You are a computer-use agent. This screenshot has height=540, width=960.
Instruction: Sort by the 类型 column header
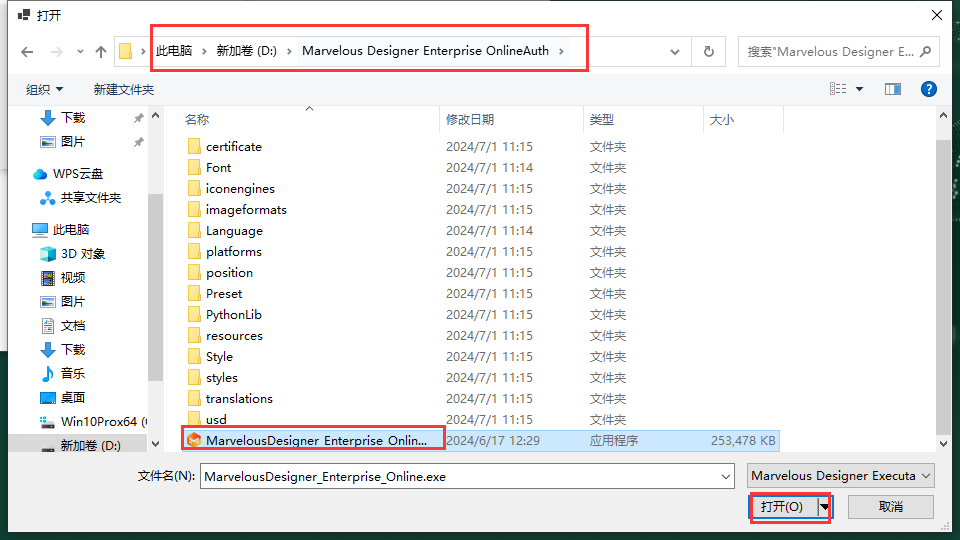[601, 120]
